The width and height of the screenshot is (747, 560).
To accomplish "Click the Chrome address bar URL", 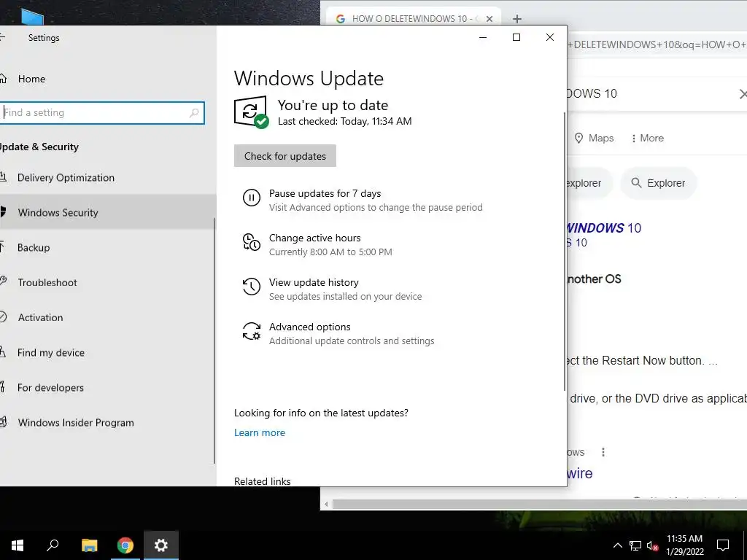I will [x=657, y=44].
